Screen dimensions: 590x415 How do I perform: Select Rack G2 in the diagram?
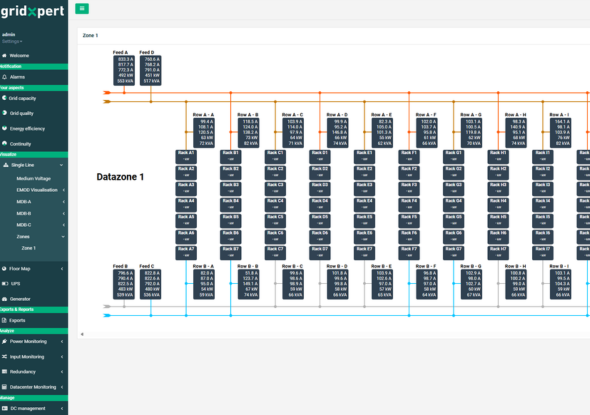click(453, 173)
